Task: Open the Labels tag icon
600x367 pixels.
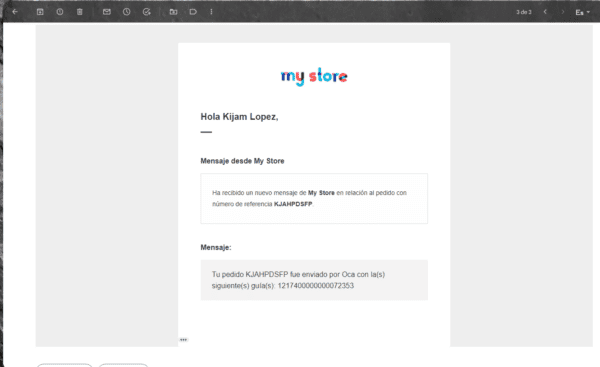Action: point(193,12)
